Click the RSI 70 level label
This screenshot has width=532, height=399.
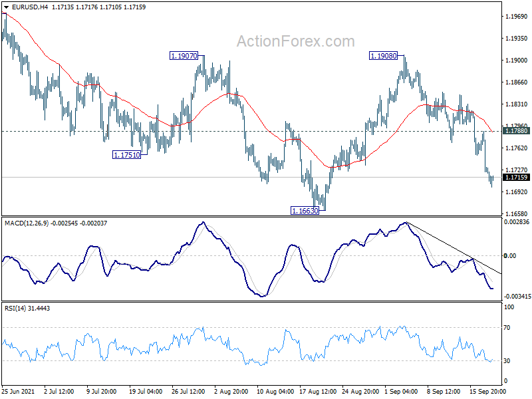[507, 328]
